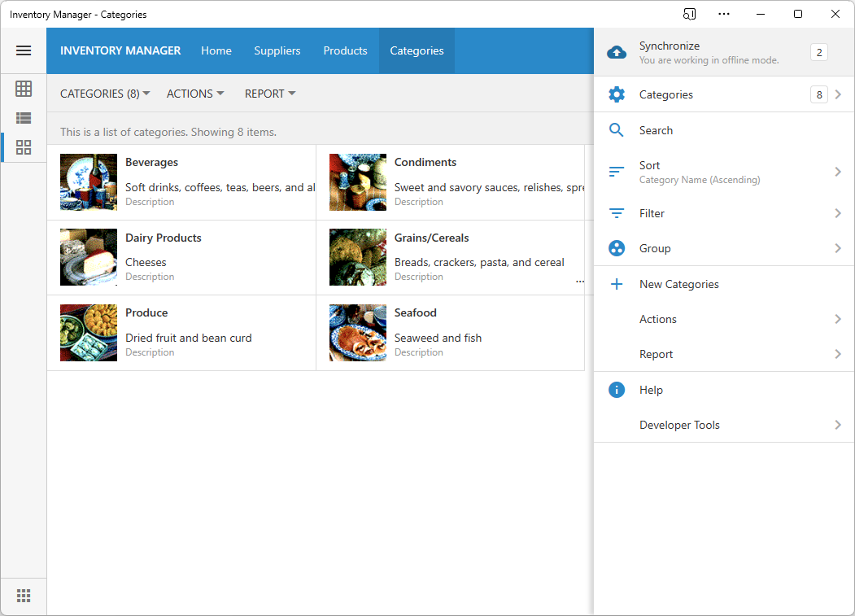Open the apps grid at bottom left

(24, 596)
